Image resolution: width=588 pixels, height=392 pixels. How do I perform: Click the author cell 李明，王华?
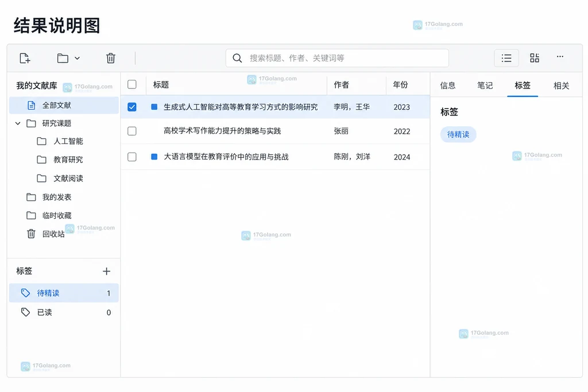pos(352,107)
